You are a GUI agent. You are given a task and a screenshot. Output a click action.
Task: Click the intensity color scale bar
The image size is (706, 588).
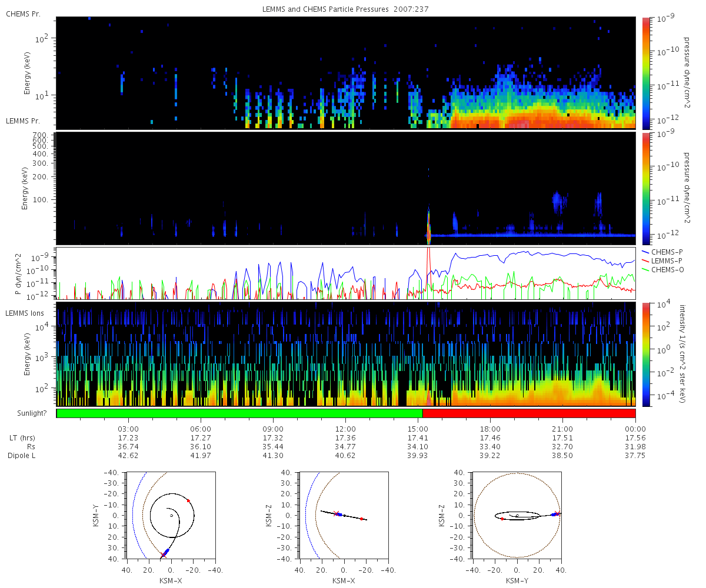coord(646,354)
